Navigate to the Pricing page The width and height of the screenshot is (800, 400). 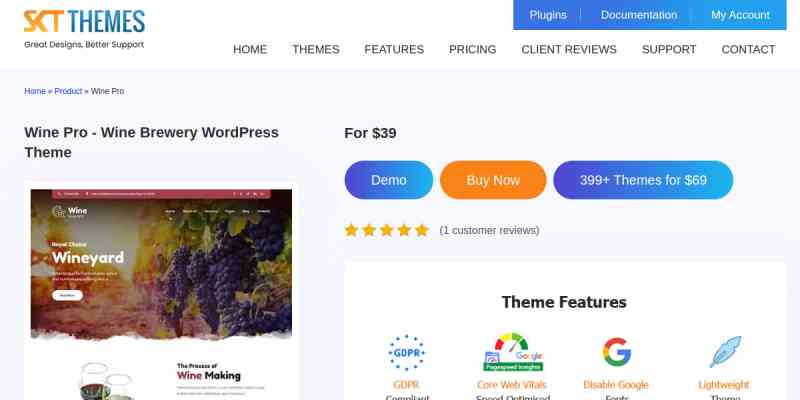(x=472, y=49)
